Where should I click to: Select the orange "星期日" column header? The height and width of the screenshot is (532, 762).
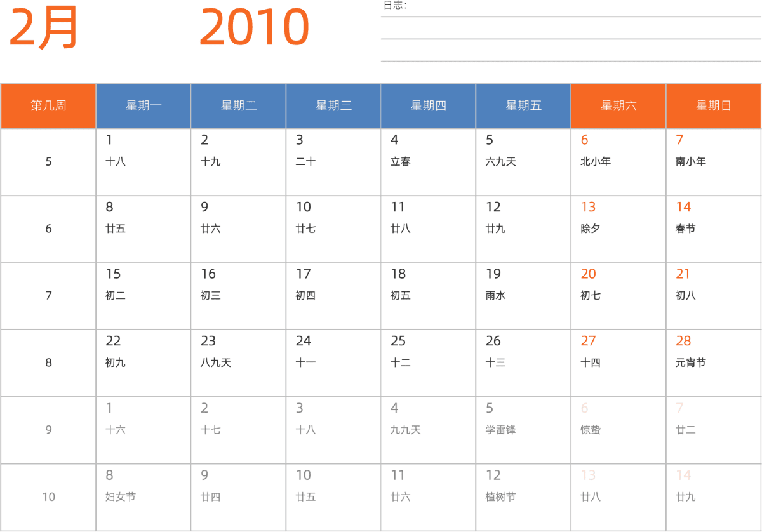pos(714,106)
